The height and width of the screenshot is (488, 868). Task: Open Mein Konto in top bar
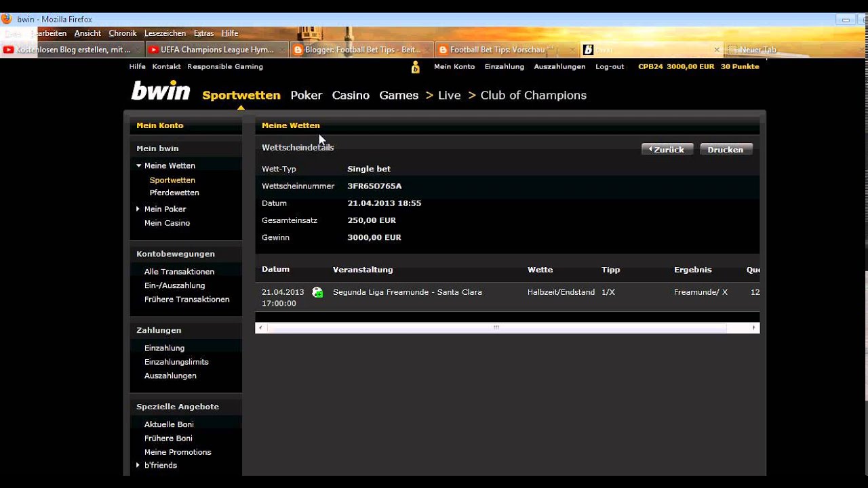click(x=454, y=66)
